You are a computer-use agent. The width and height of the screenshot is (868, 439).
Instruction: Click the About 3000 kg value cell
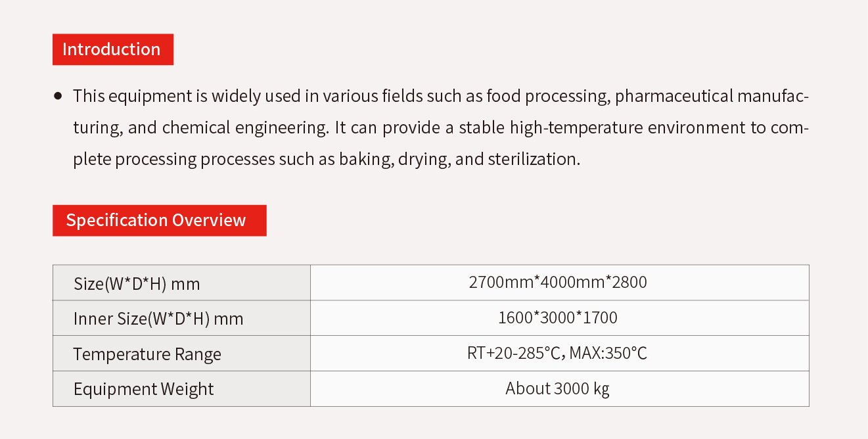560,389
